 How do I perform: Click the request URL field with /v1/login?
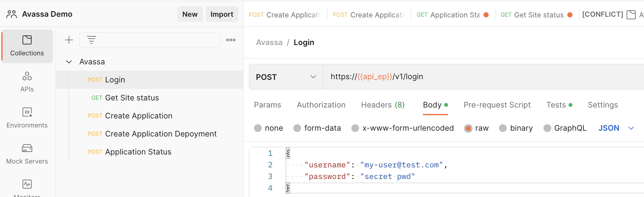coord(483,77)
